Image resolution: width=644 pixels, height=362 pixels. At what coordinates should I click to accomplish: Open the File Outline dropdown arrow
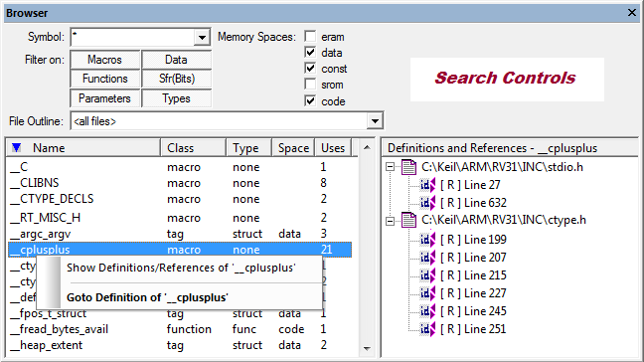[375, 121]
